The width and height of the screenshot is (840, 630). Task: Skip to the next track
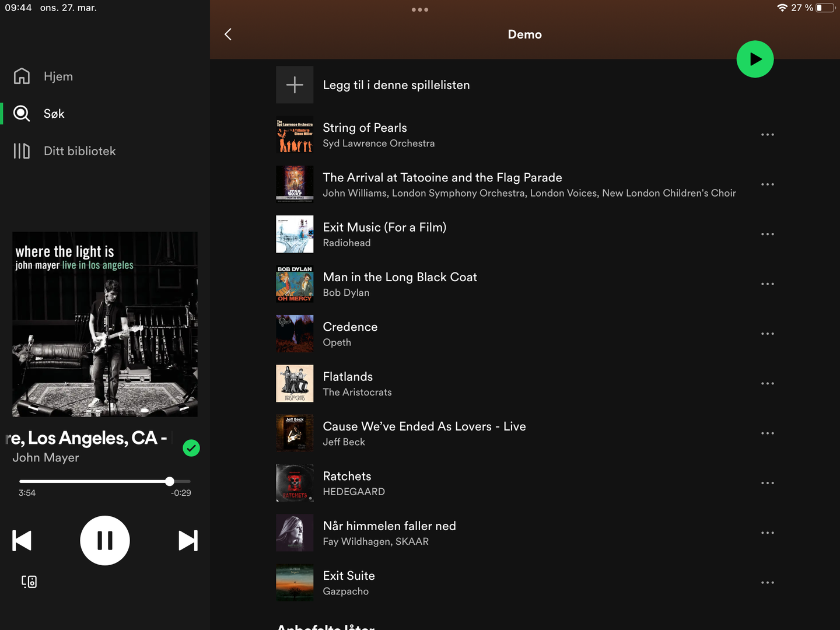[188, 541]
